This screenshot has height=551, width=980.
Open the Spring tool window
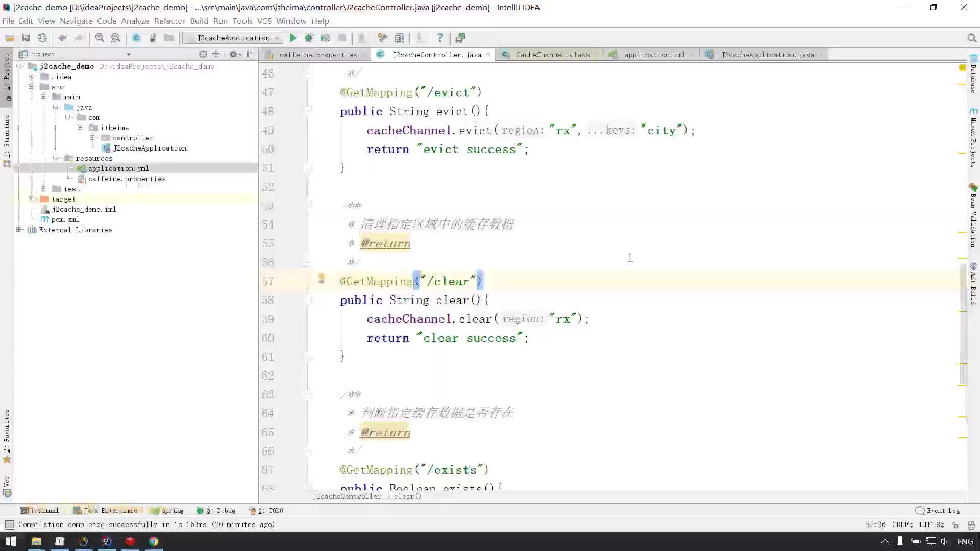[168, 510]
